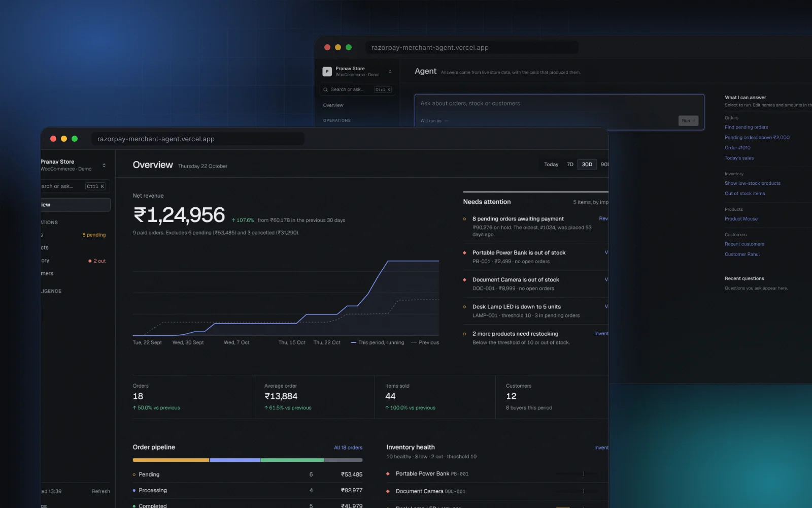This screenshot has height=508, width=812.
Task: Switch the overview range to Today
Action: [x=551, y=165]
